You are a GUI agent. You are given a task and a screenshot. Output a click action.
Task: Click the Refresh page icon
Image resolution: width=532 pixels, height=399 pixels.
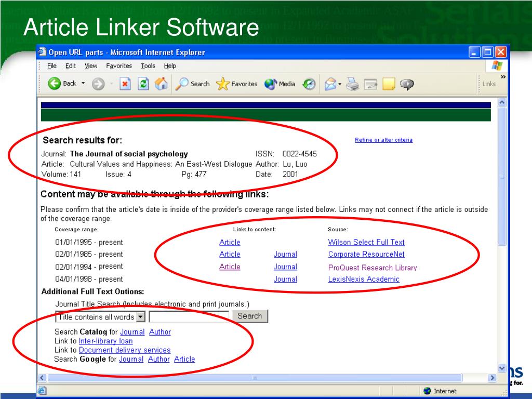point(143,84)
